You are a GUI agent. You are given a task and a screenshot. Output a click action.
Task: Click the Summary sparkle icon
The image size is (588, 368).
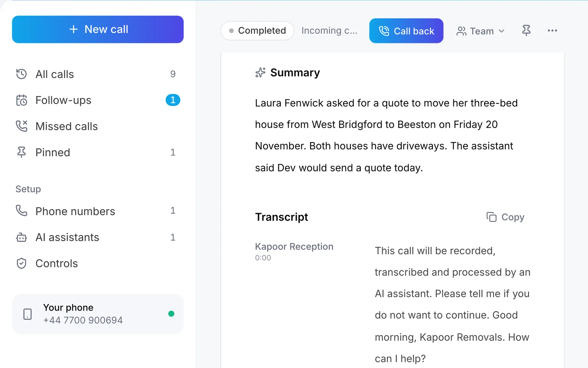click(260, 72)
